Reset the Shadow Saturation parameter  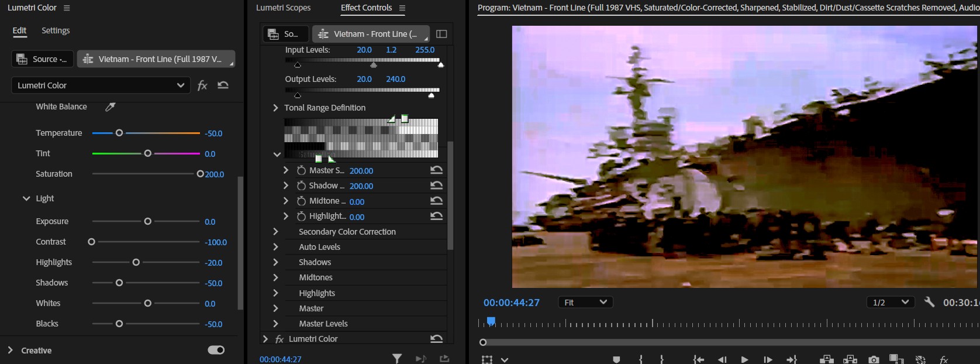(x=436, y=186)
